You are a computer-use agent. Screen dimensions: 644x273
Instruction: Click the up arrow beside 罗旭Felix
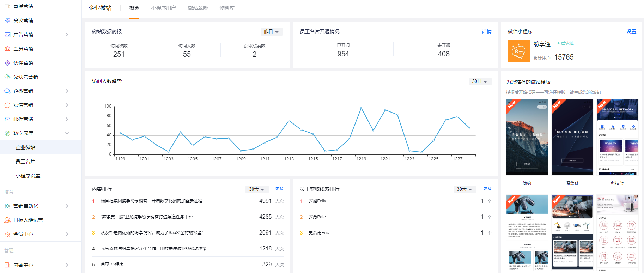pos(490,201)
